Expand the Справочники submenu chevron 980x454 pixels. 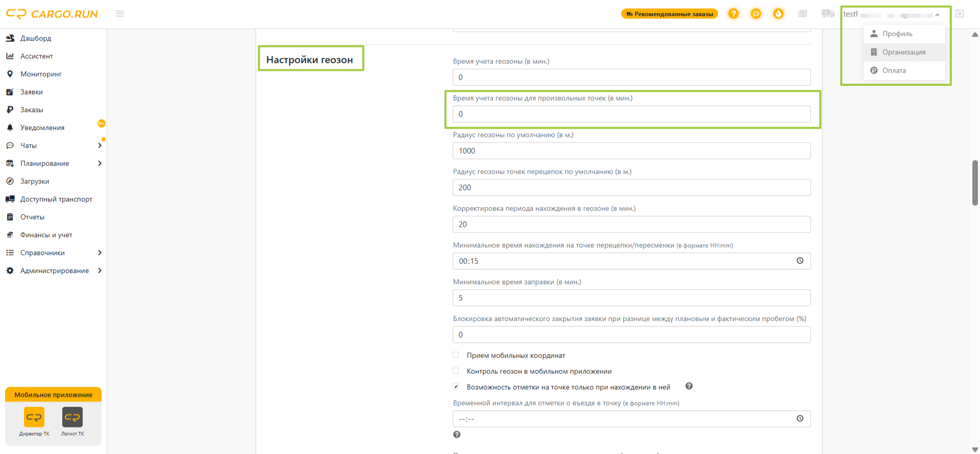(x=100, y=253)
